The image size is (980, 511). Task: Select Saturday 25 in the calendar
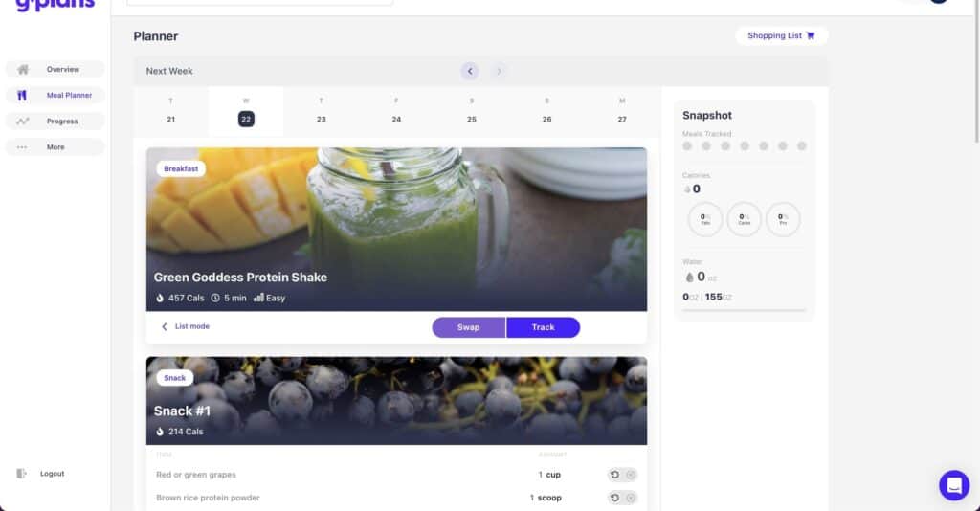click(x=472, y=111)
